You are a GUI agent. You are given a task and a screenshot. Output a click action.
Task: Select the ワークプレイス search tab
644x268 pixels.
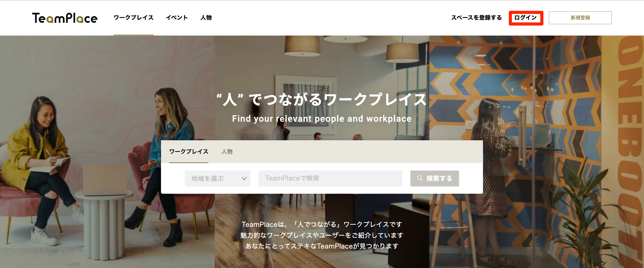(189, 151)
